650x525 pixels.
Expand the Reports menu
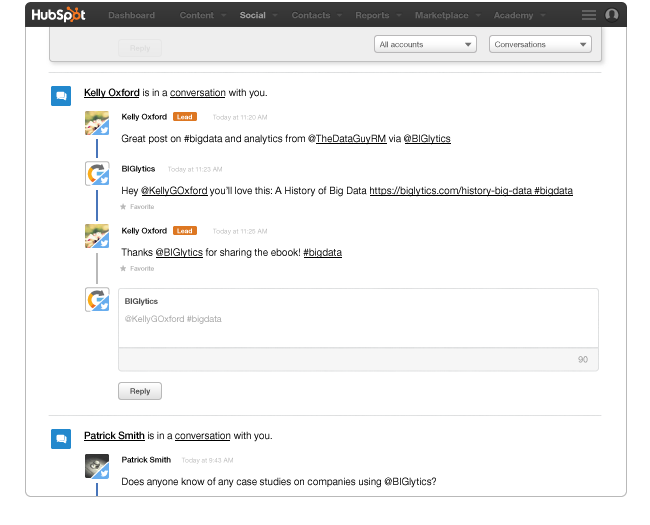tap(378, 15)
